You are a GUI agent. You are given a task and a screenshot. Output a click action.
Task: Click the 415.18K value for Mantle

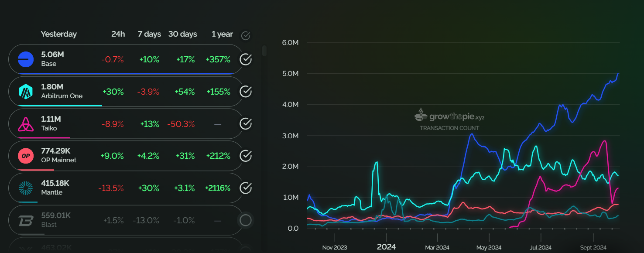pos(55,183)
